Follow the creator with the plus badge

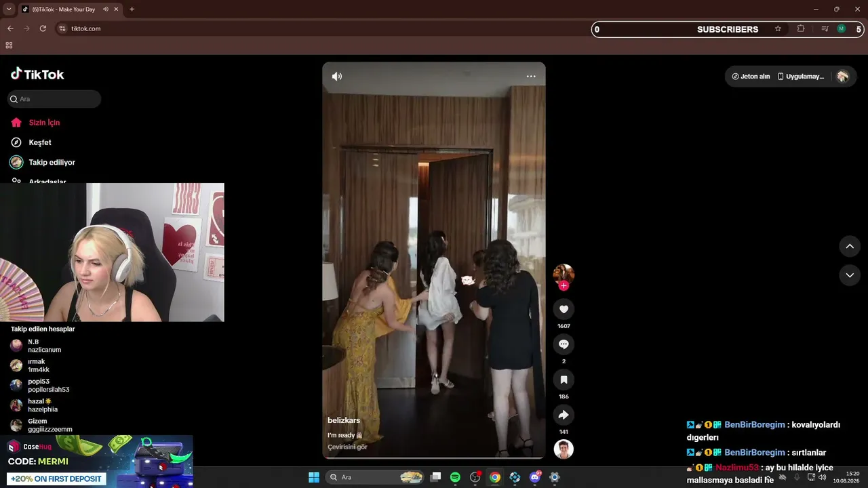(x=564, y=285)
